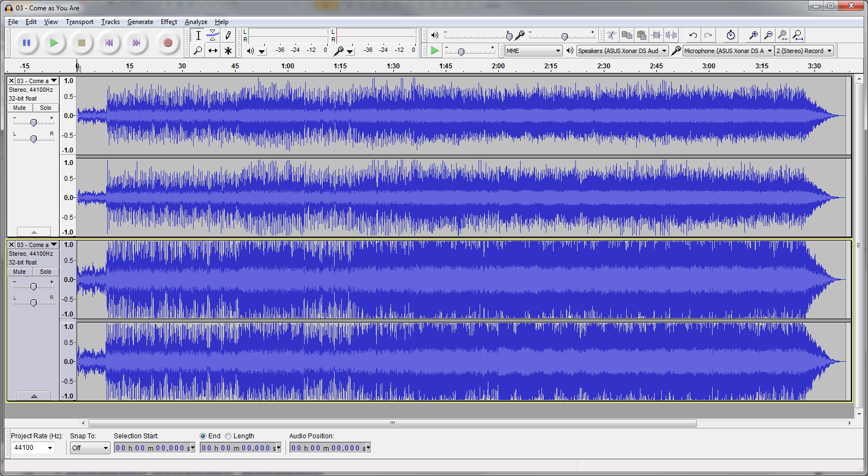Undo the last action
868x476 pixels.
693,35
